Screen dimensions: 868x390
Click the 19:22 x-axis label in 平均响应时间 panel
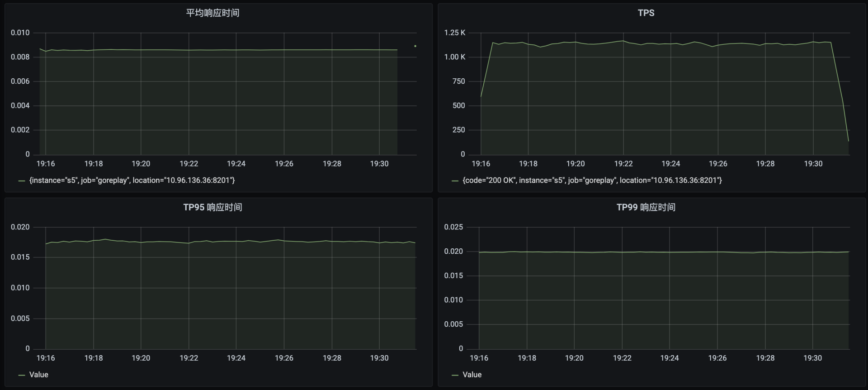[189, 164]
